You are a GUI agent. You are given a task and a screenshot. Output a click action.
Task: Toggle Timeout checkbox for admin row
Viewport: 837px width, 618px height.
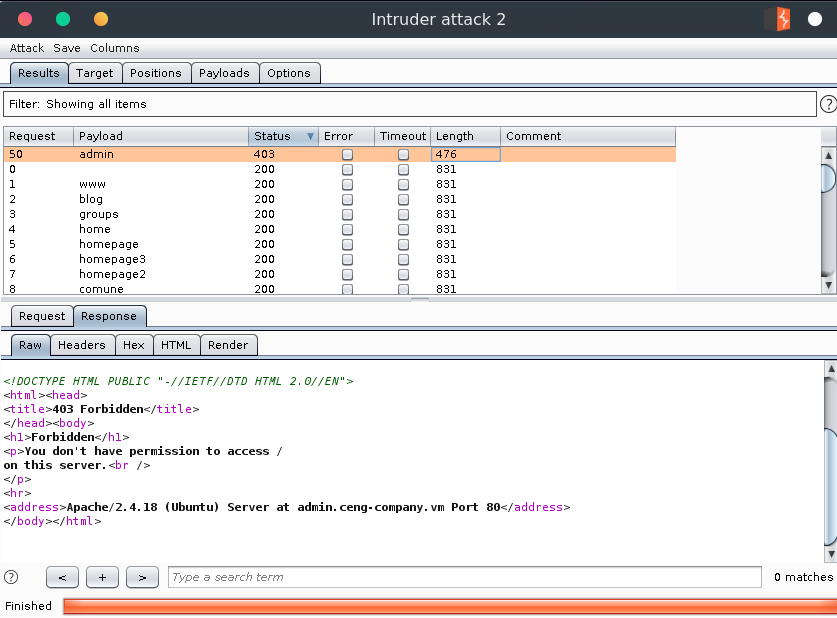tap(403, 155)
